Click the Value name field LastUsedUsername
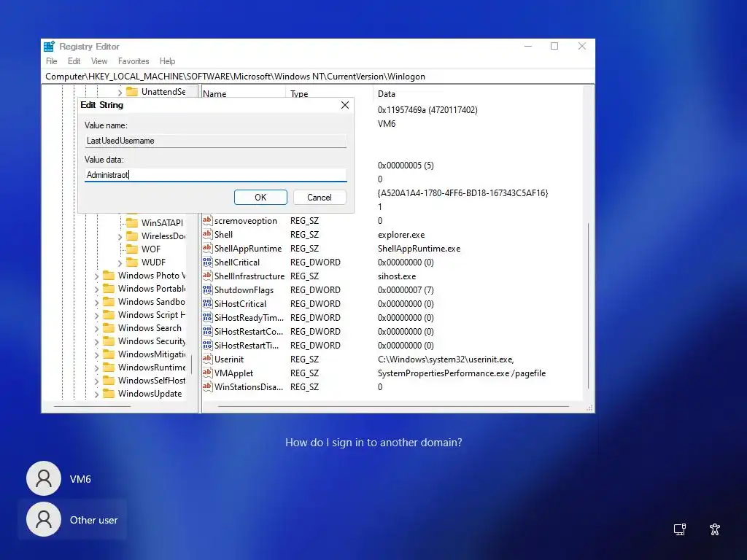The height and width of the screenshot is (560, 747). [216, 141]
